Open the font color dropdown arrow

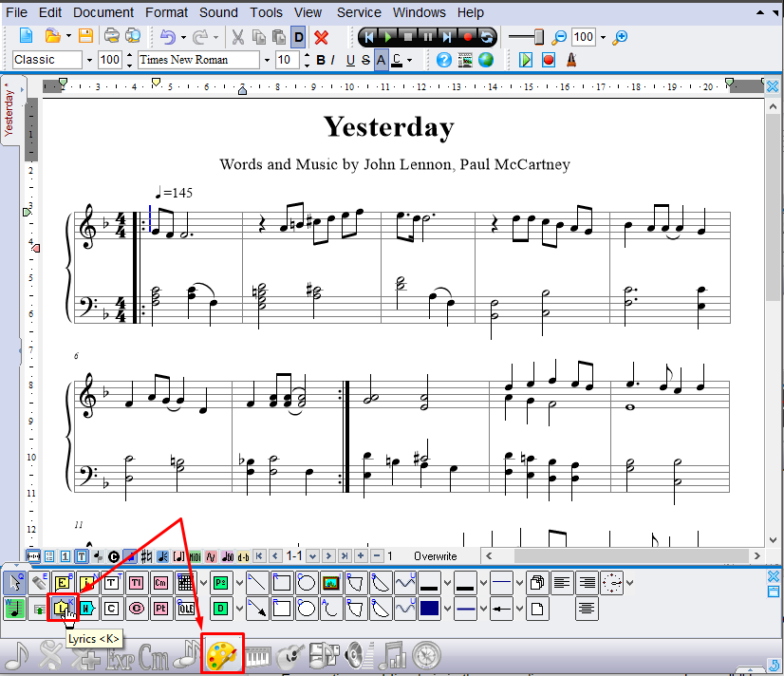pyautogui.click(x=409, y=61)
